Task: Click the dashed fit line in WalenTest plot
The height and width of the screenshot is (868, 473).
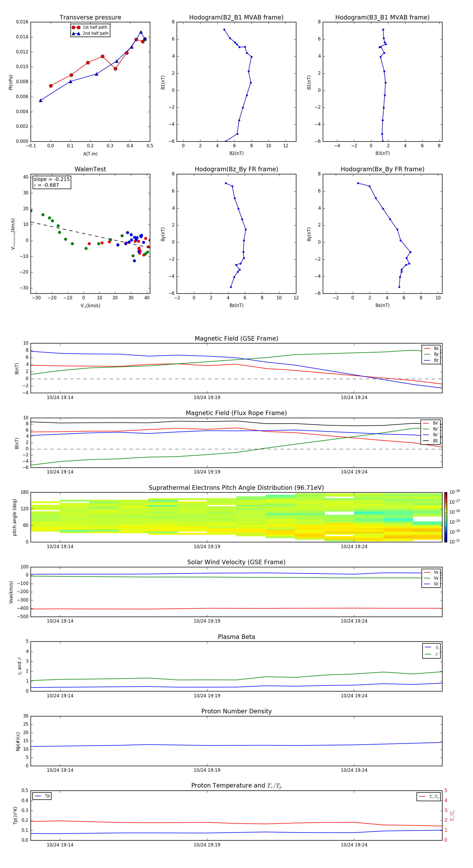Action: (x=90, y=235)
